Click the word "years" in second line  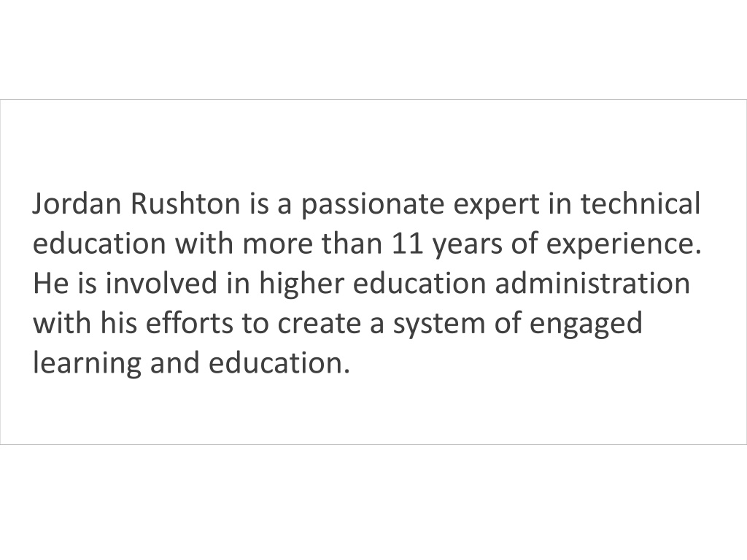(467, 245)
